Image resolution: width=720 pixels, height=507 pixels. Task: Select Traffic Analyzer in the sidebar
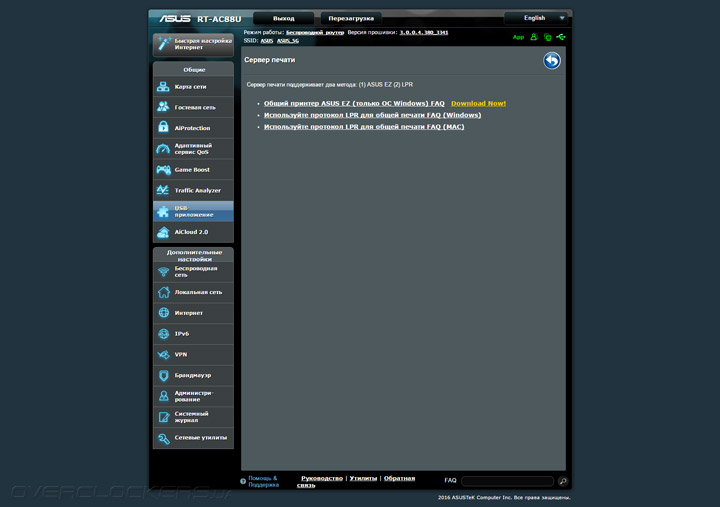click(x=193, y=190)
